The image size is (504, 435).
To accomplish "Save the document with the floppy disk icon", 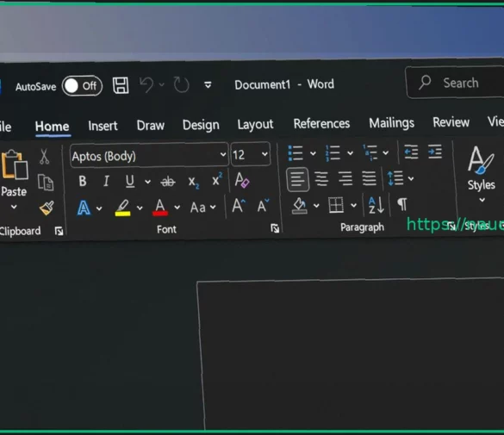I will (121, 85).
